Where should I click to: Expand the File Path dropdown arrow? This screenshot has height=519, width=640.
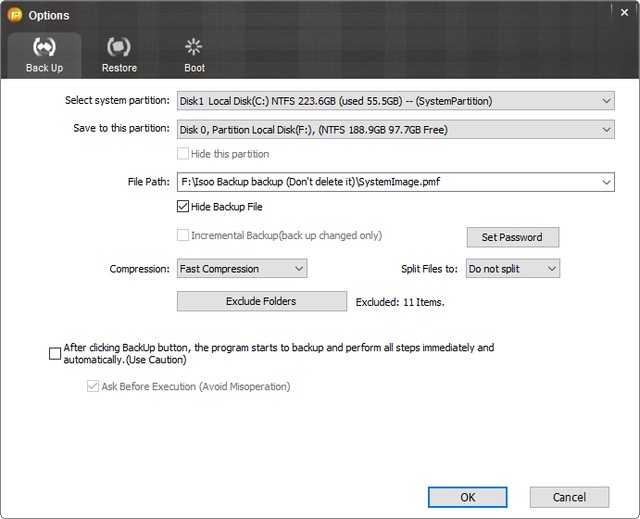click(x=607, y=182)
